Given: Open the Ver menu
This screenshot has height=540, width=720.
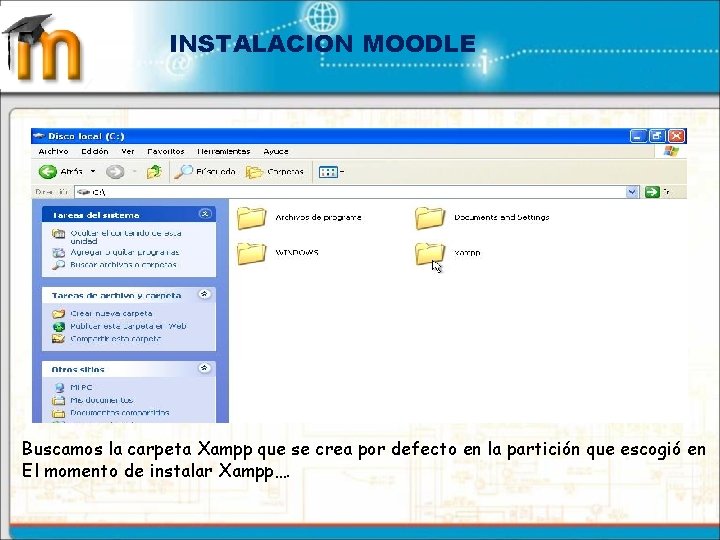Looking at the screenshot, I should point(128,151).
